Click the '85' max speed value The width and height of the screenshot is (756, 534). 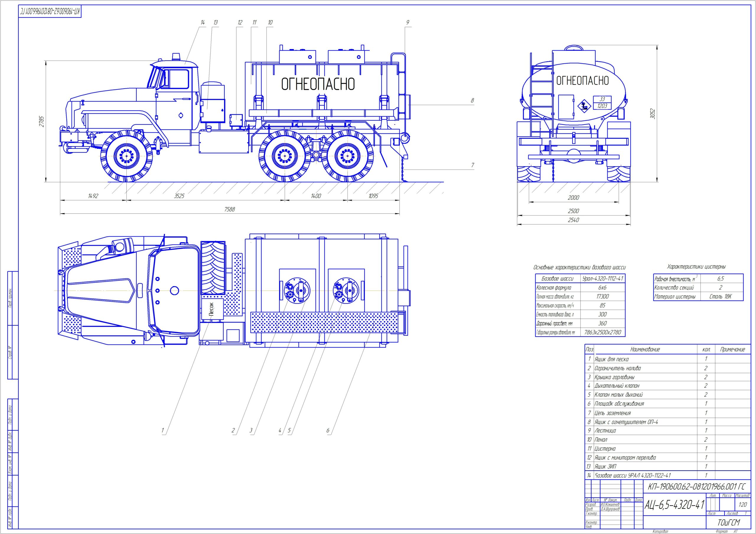click(602, 306)
